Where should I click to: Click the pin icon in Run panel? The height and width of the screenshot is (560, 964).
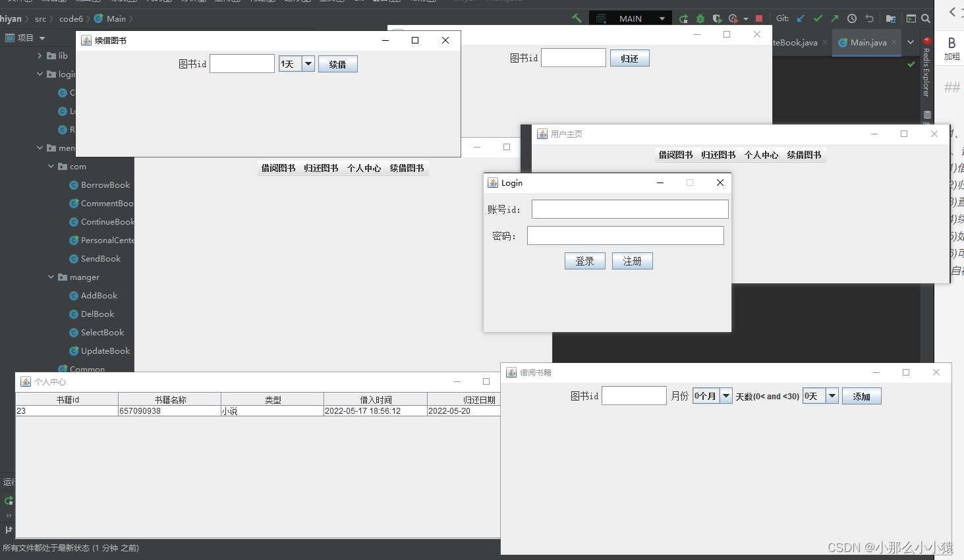[9, 530]
